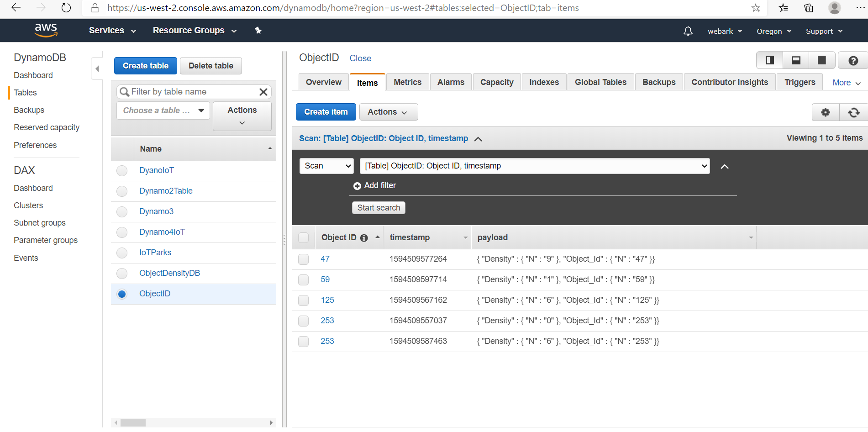This screenshot has height=432, width=868.
Task: Open Choose a table group dropdown
Action: [163, 111]
